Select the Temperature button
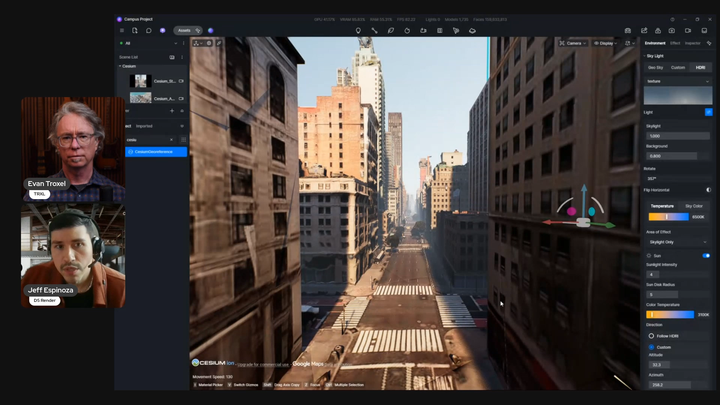 pos(662,206)
